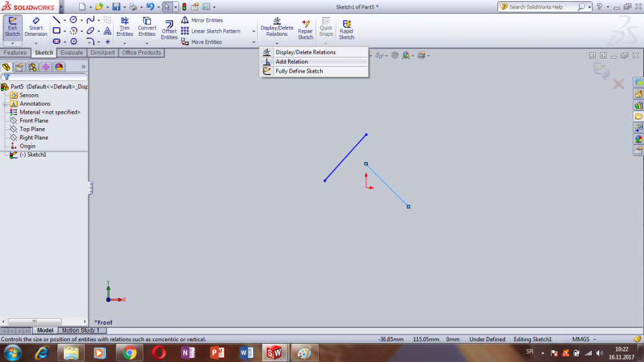Viewport: 644px width, 362px height.
Task: Click Trim Entities tool
Action: 125,27
